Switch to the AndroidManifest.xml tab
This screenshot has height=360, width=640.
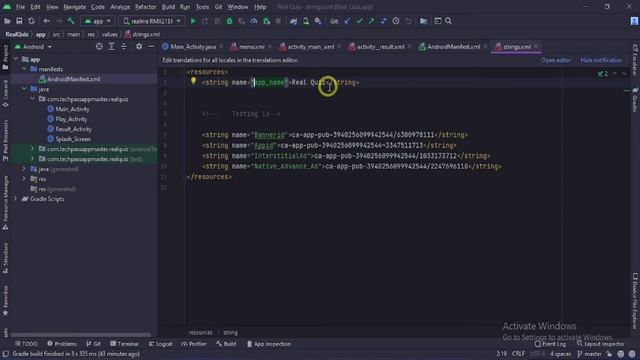click(453, 47)
